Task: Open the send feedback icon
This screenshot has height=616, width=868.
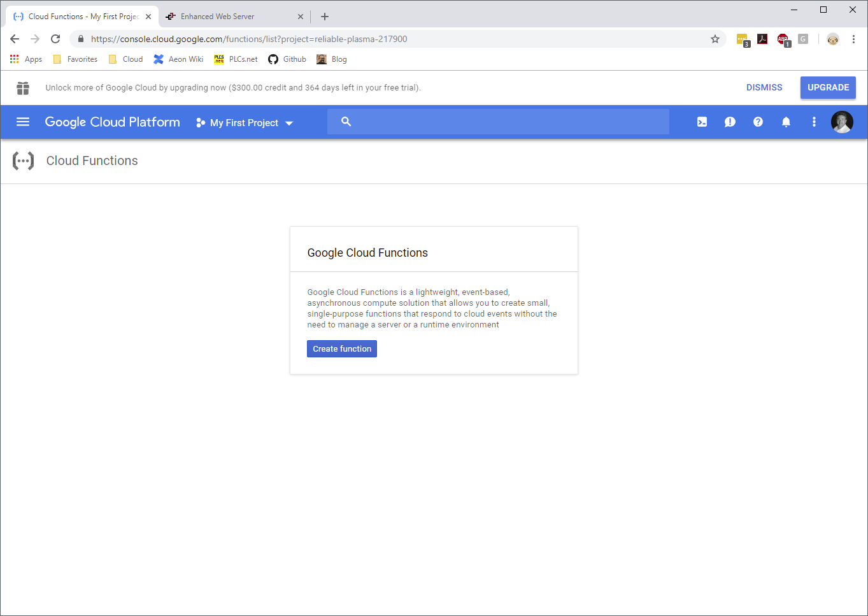Action: coord(730,122)
